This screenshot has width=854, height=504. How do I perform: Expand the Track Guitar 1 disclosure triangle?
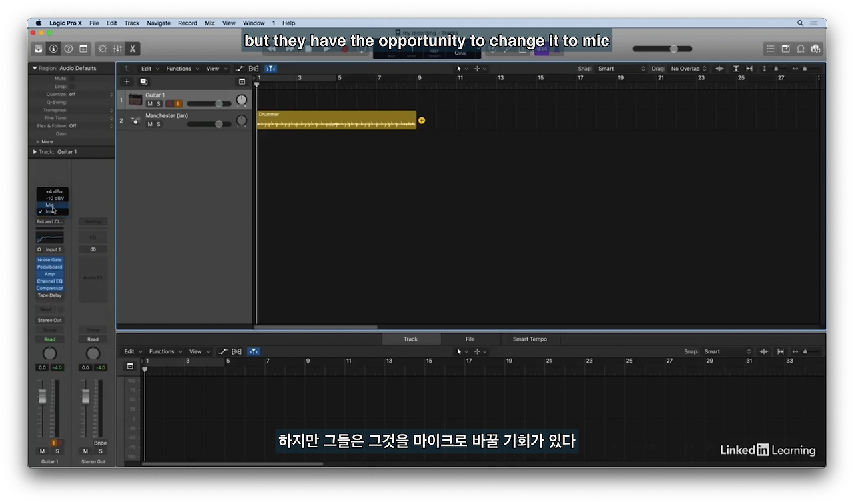click(35, 152)
